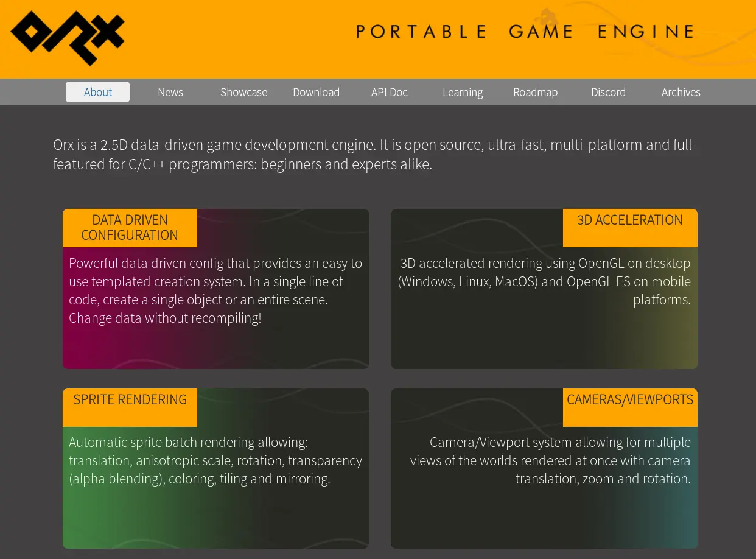Screen dimensions: 756x559
Task: Select the Learning menu item
Action: (x=463, y=92)
